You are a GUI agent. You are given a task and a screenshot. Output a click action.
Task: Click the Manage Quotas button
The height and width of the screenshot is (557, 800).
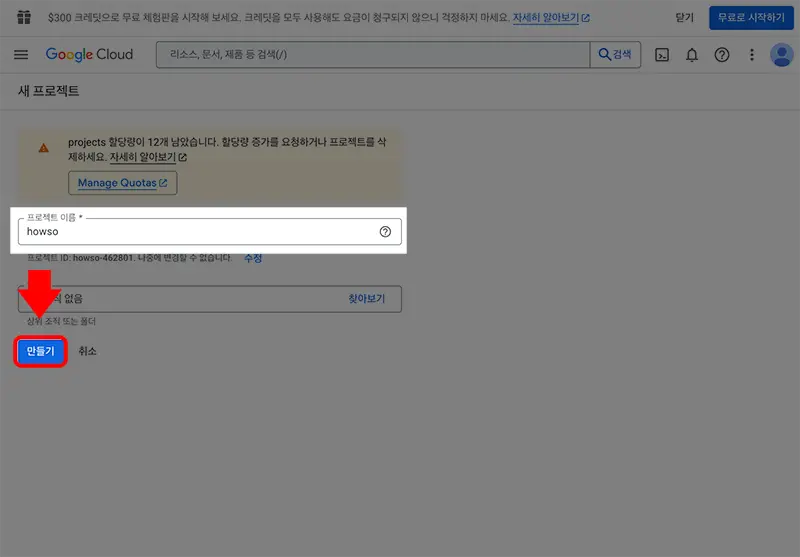(122, 183)
